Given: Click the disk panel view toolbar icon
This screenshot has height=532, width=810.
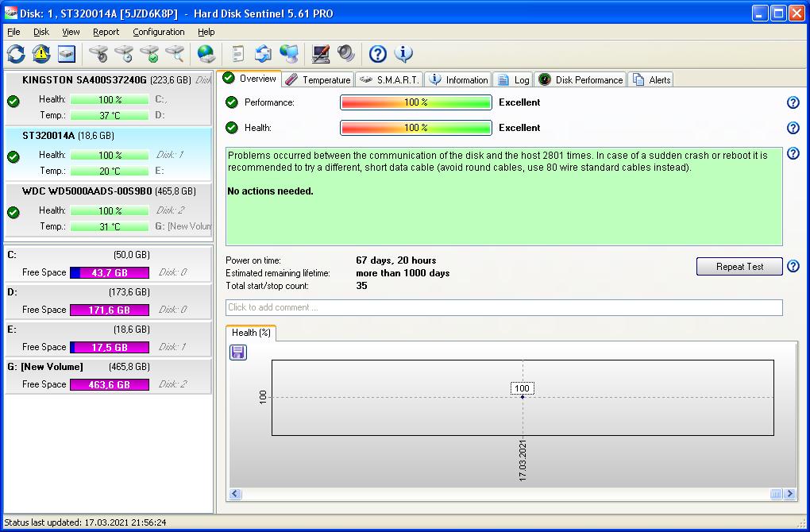Looking at the screenshot, I should pos(67,54).
